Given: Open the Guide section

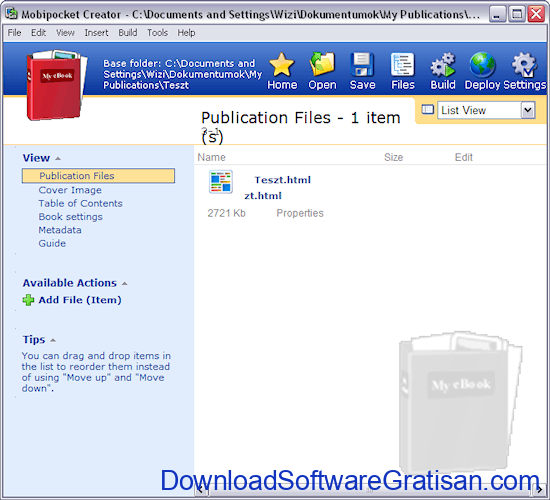Looking at the screenshot, I should 52,244.
